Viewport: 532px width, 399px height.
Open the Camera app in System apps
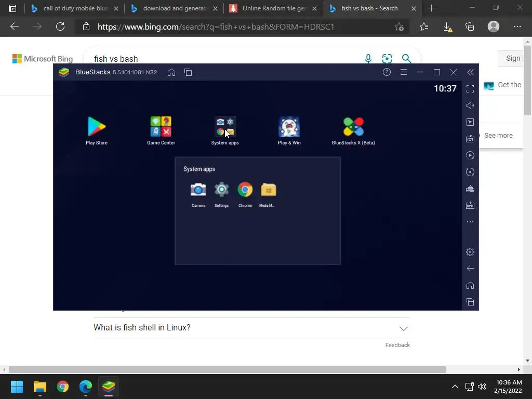[198, 189]
